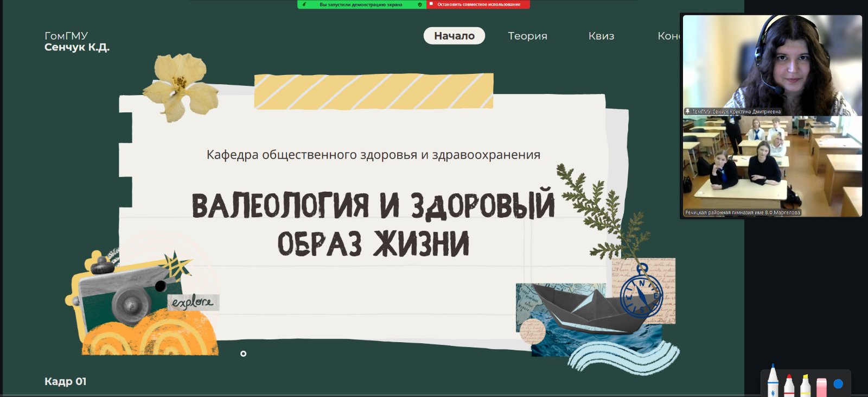This screenshot has height=397, width=868.
Task: Open the Начало navigation tab
Action: coord(454,36)
